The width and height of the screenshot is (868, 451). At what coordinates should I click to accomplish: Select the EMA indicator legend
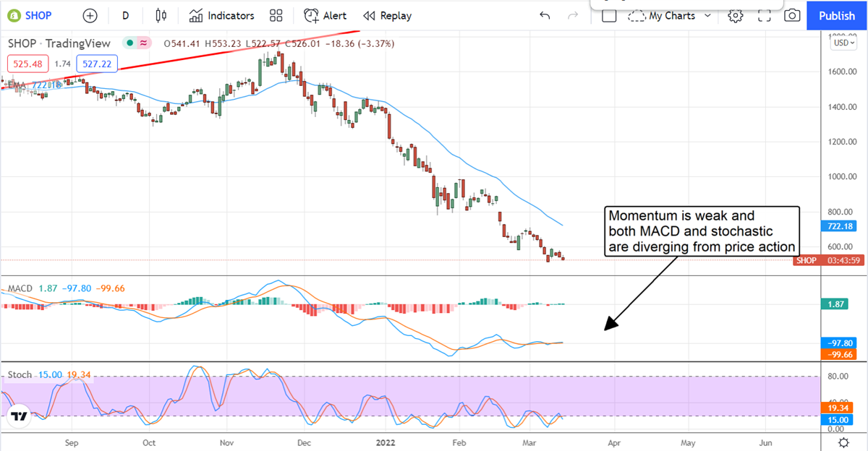(34, 85)
